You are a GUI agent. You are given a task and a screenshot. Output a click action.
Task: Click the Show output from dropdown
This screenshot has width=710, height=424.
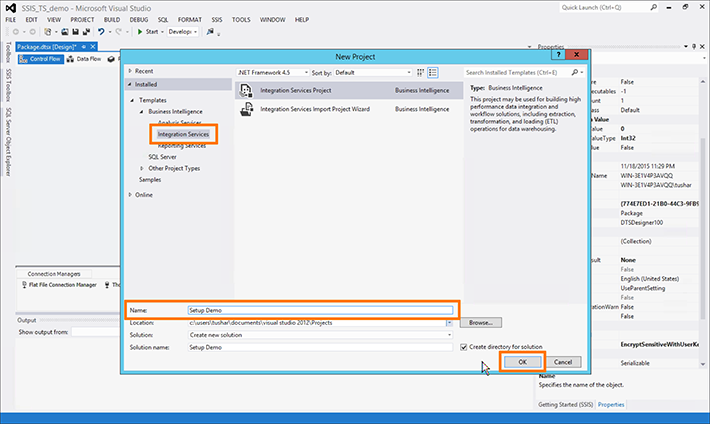pos(96,332)
